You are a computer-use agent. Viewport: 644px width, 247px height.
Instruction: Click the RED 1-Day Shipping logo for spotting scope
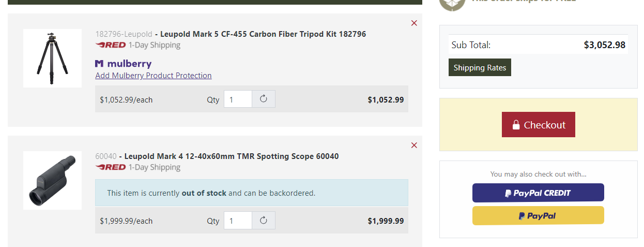point(111,167)
